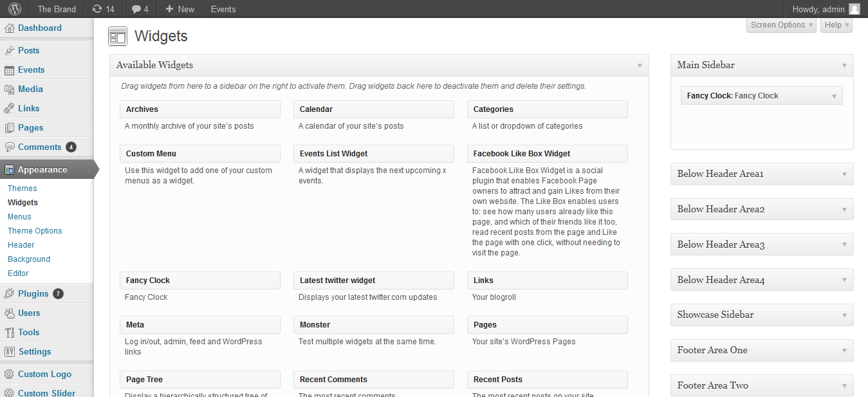This screenshot has width=868, height=397.
Task: Click the Plugins plug icon
Action: [x=9, y=294]
